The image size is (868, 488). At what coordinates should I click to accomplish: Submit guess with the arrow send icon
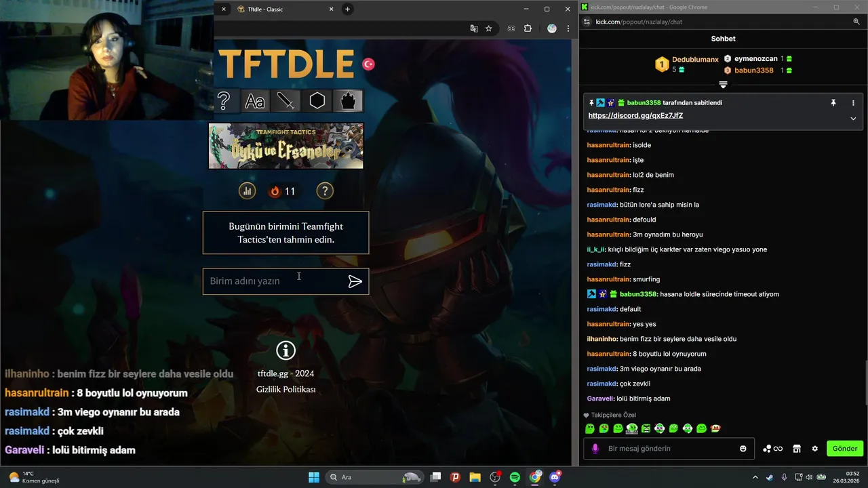pyautogui.click(x=355, y=281)
